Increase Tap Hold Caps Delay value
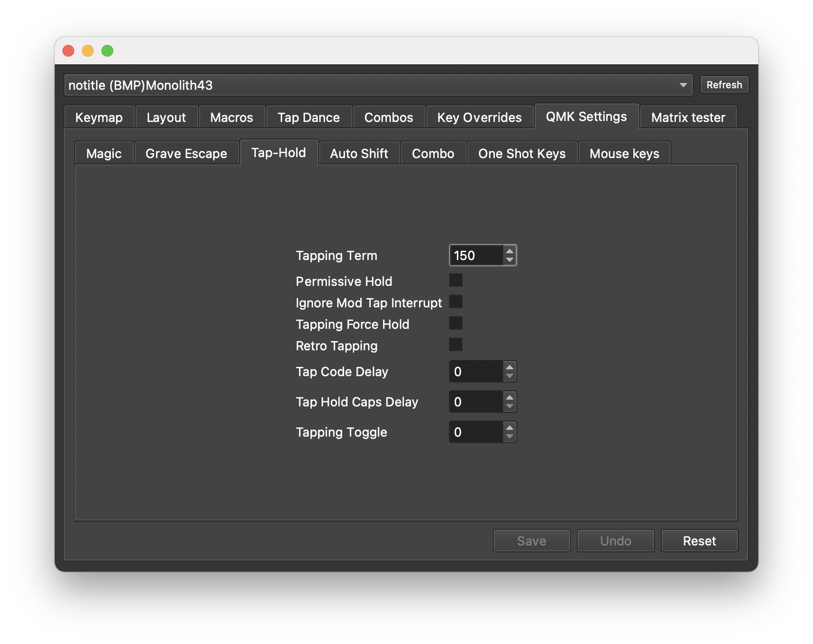Image resolution: width=813 pixels, height=644 pixels. 510,397
